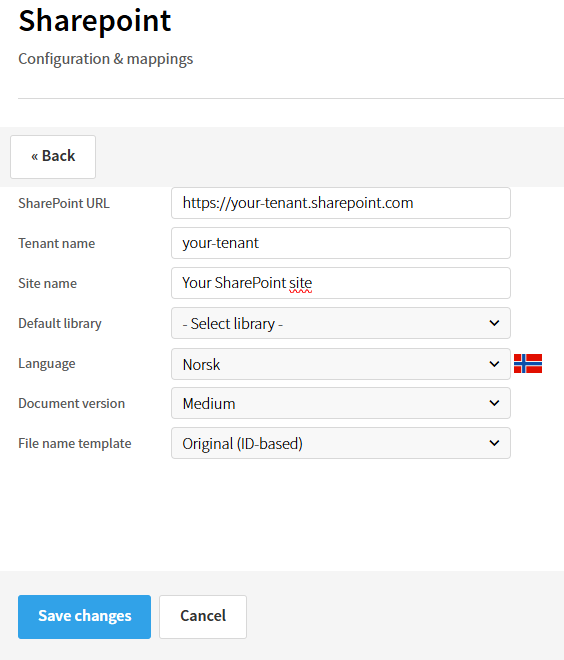Open the Default library dropdown
This screenshot has width=564, height=660.
pyautogui.click(x=341, y=323)
